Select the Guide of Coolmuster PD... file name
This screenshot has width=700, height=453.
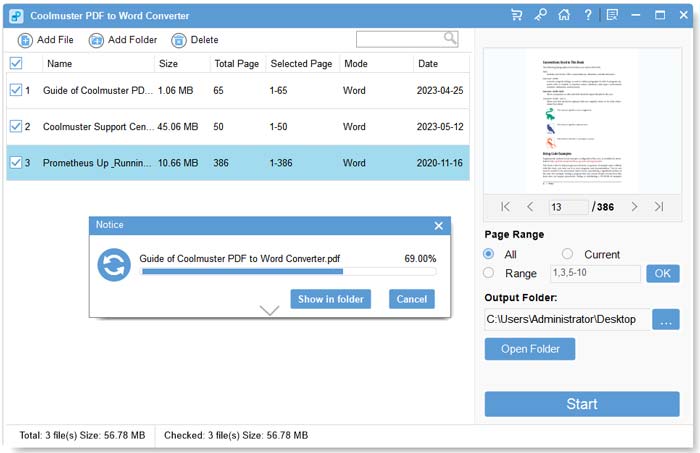(x=98, y=91)
